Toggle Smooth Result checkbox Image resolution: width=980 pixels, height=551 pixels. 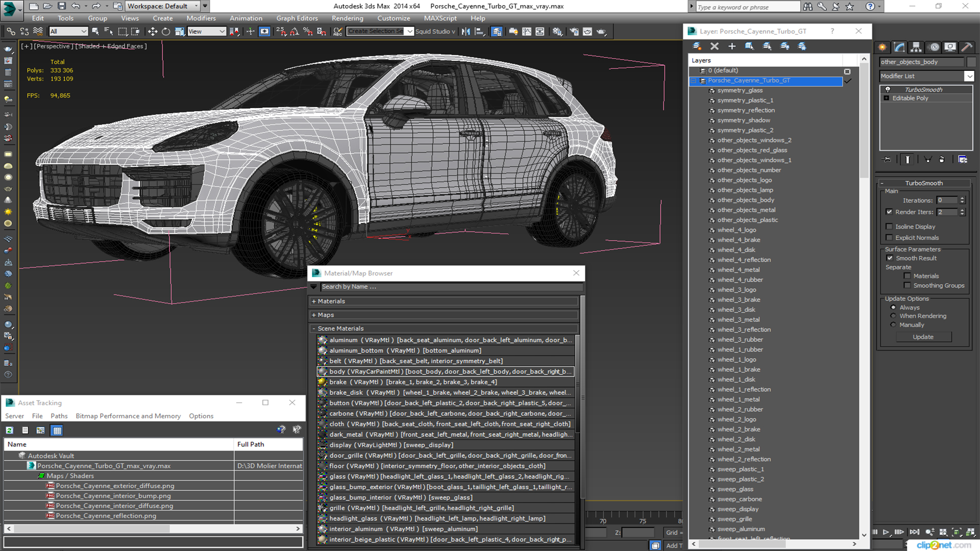pos(890,258)
